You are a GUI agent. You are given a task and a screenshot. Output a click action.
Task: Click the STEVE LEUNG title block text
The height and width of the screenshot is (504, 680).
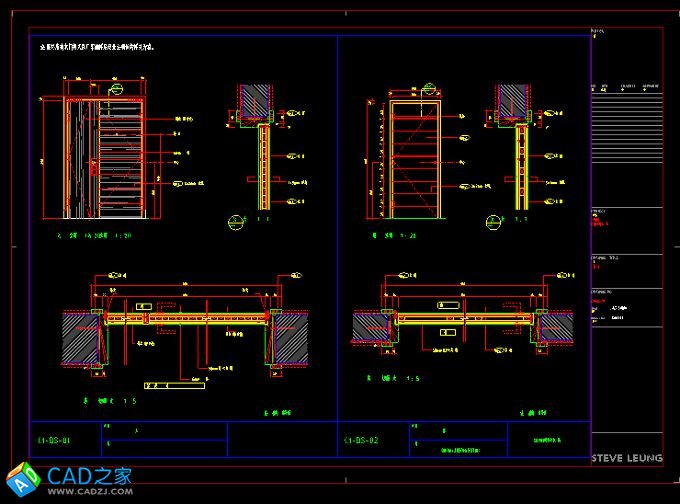[x=626, y=458]
